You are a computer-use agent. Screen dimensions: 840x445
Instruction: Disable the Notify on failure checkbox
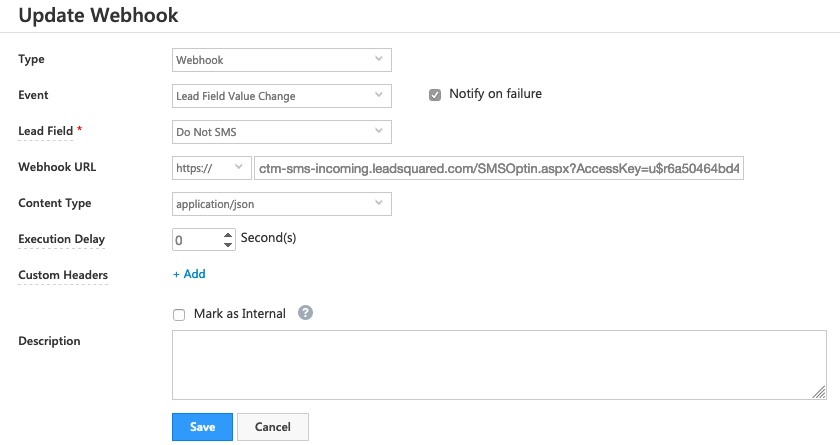click(435, 95)
